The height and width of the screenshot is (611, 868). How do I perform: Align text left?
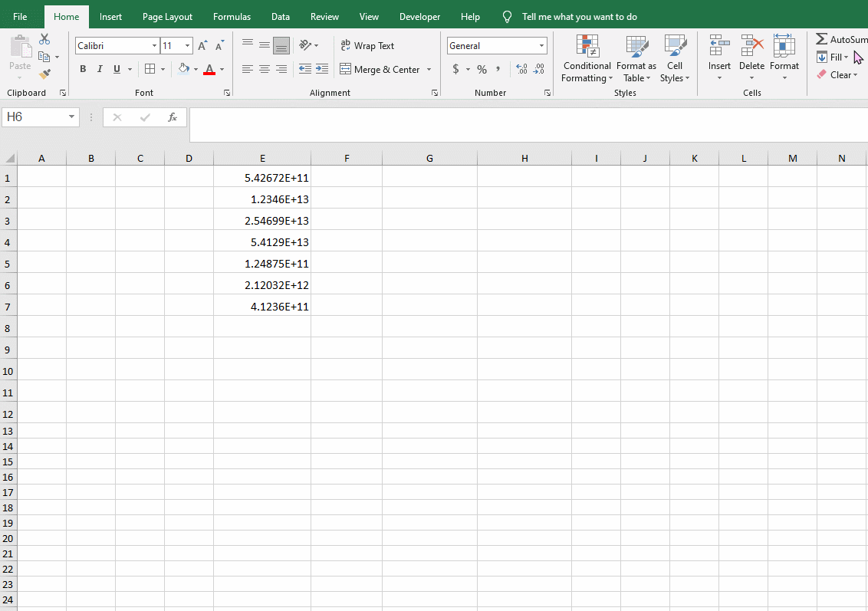coord(248,69)
